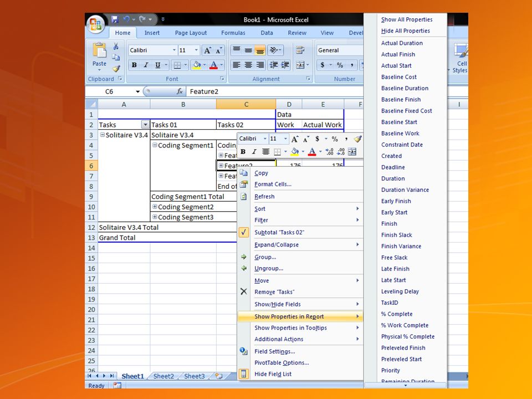Viewport: 532px width, 399px height.
Task: Click the Save icon in the Quick Access Toolbar
Action: click(115, 19)
